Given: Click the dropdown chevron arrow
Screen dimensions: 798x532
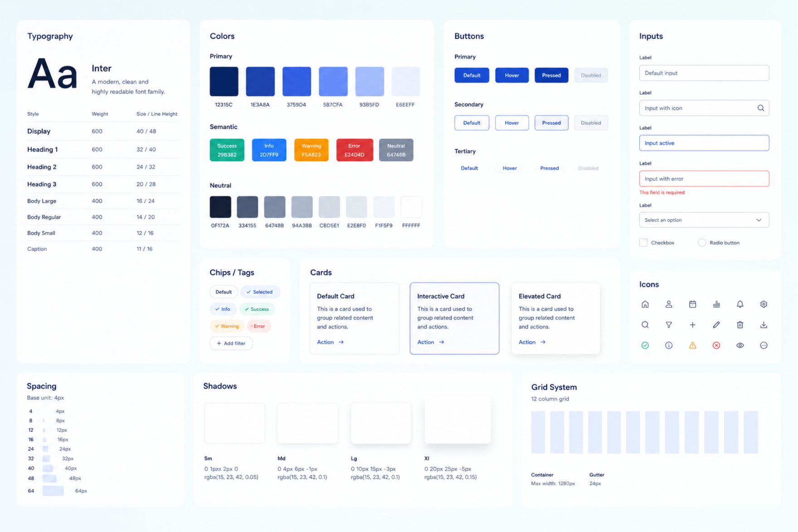Looking at the screenshot, I should (759, 220).
